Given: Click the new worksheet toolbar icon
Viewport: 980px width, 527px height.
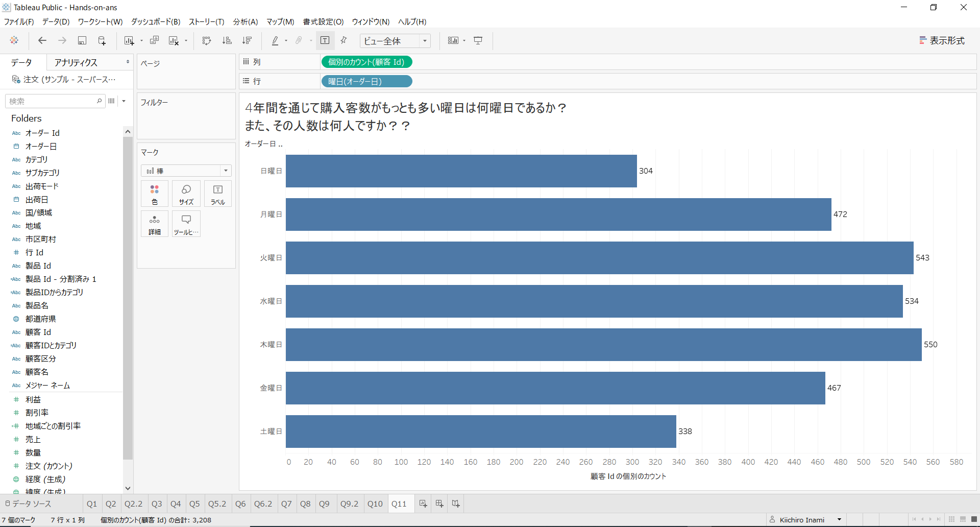Looking at the screenshot, I should coord(129,40).
